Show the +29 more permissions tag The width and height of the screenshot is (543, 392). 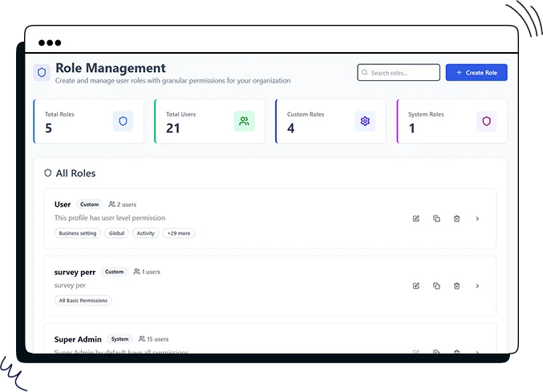coord(178,233)
